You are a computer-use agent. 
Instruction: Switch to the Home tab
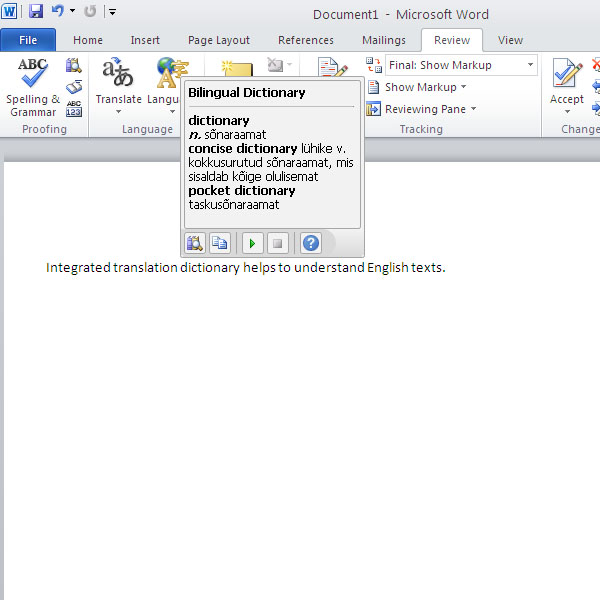pos(88,40)
